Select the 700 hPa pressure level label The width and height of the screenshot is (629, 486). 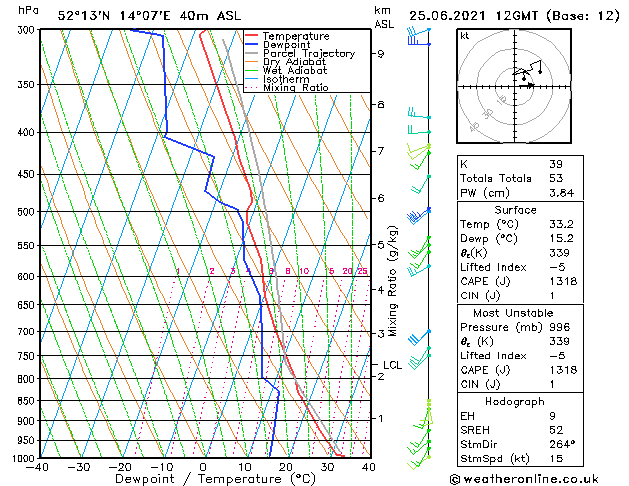pos(28,332)
